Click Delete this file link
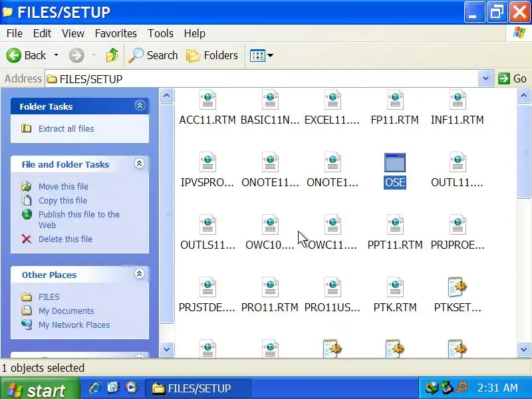Viewport: 532px width, 399px height. [x=65, y=239]
